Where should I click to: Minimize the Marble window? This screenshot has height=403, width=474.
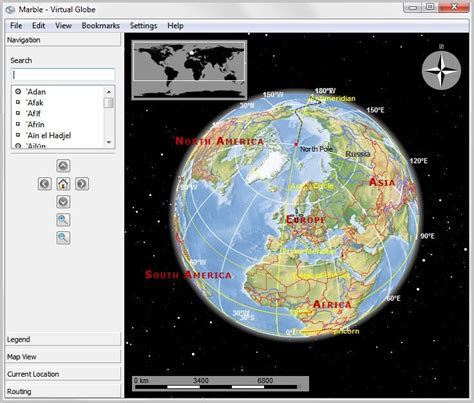(412, 7)
